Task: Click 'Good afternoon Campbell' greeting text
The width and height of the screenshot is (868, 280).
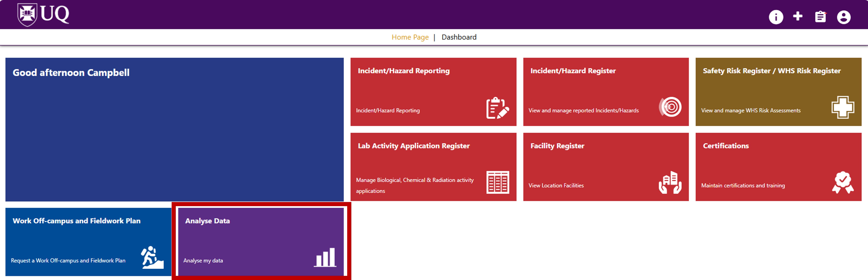Action: click(71, 72)
